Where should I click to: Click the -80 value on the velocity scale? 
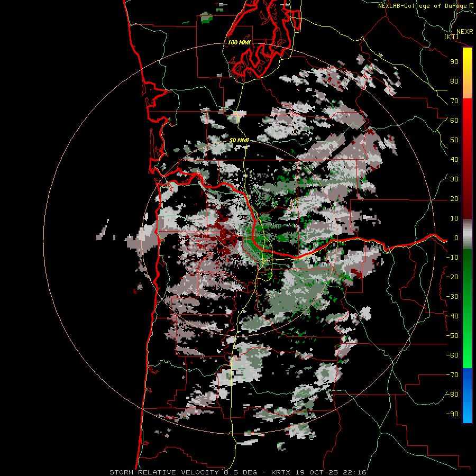pyautogui.click(x=452, y=395)
